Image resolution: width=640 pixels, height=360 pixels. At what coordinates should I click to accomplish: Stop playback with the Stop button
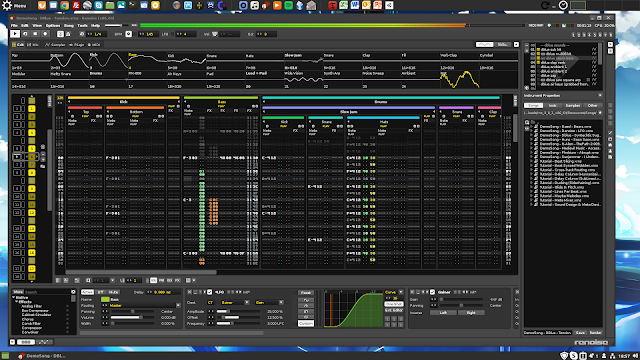pos(35,34)
